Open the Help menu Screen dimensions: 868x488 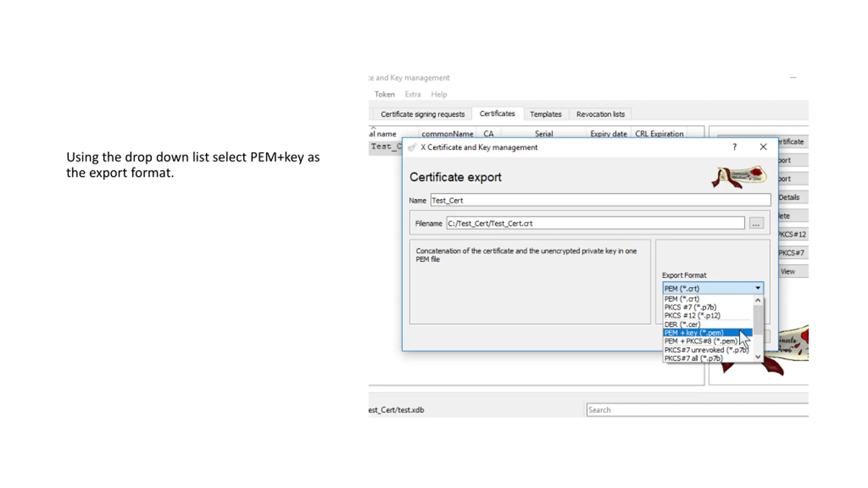(x=439, y=94)
